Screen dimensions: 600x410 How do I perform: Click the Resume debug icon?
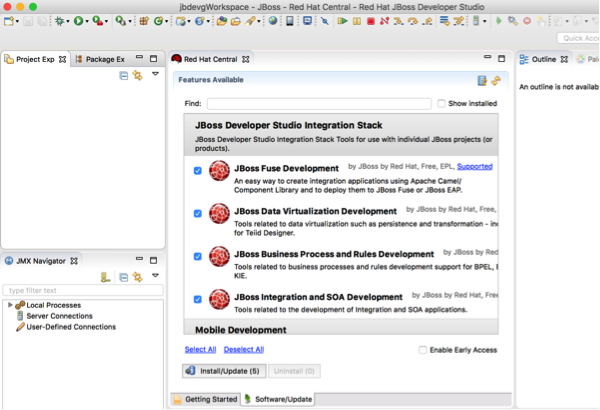tap(342, 21)
